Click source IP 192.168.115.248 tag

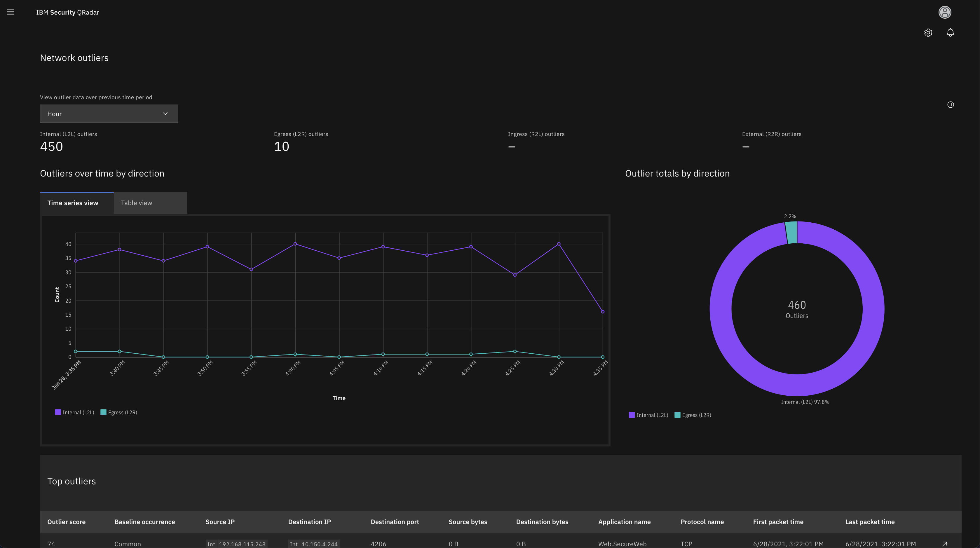point(237,544)
